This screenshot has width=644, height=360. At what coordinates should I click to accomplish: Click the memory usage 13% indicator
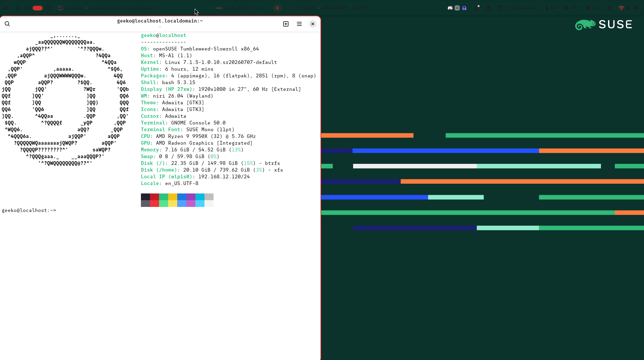(x=594, y=8)
